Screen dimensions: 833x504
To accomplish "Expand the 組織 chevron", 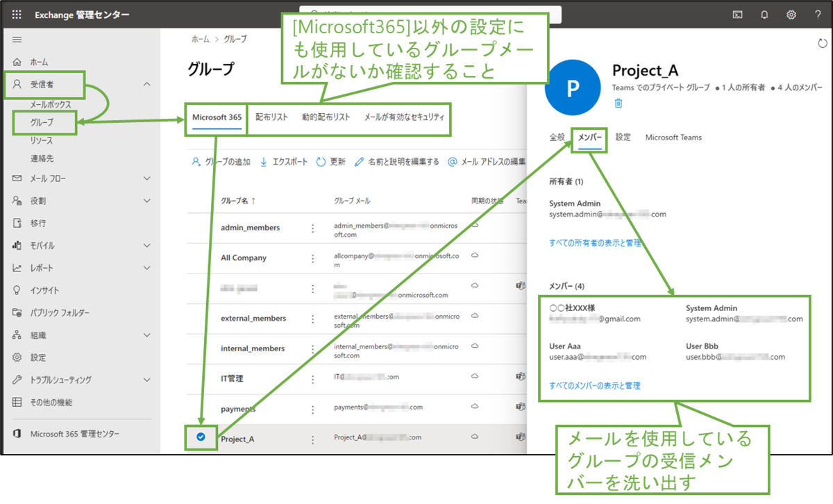I will pos(146,335).
